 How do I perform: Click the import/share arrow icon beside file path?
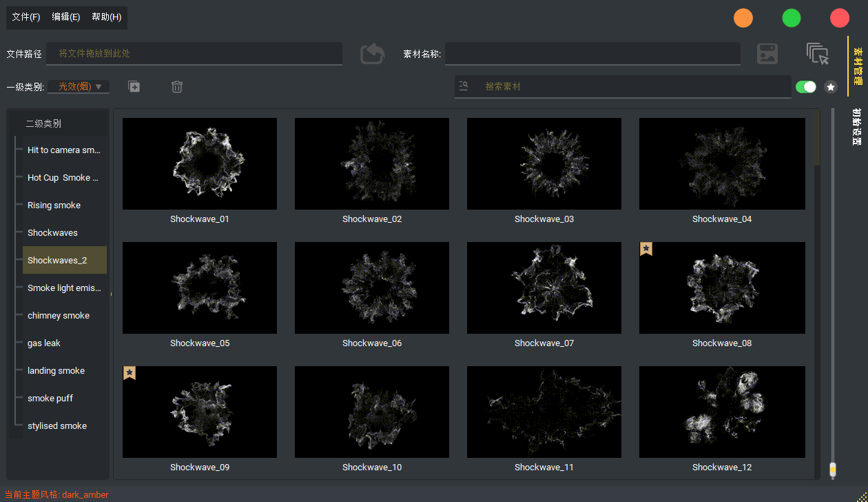pos(373,54)
